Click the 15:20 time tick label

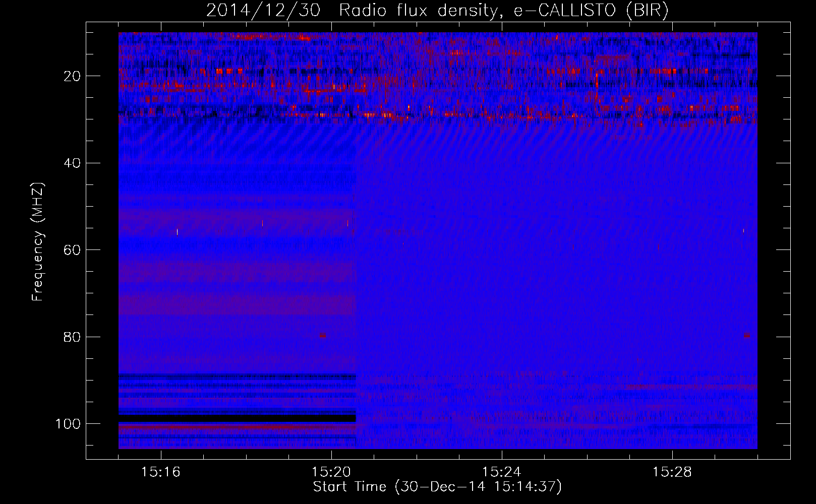click(331, 472)
